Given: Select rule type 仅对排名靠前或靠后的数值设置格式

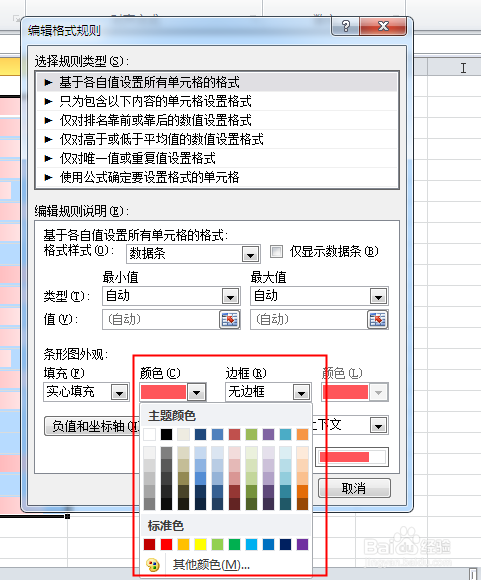Looking at the screenshot, I should (x=217, y=120).
